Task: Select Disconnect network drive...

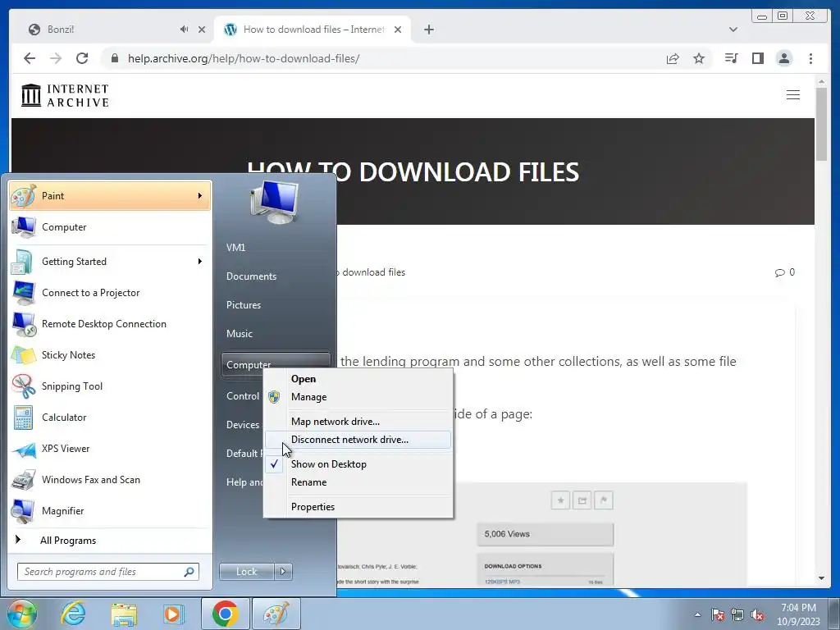Action: click(x=358, y=440)
